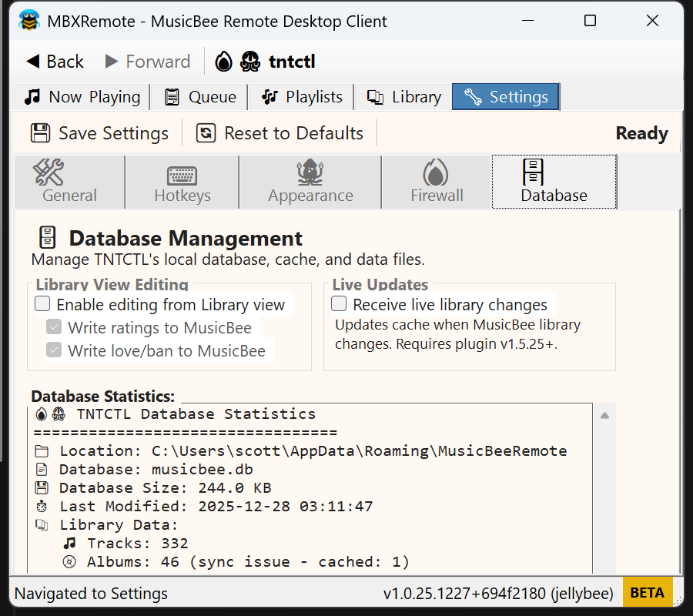Enable Receive live library changes
693x616 pixels.
pyautogui.click(x=339, y=303)
